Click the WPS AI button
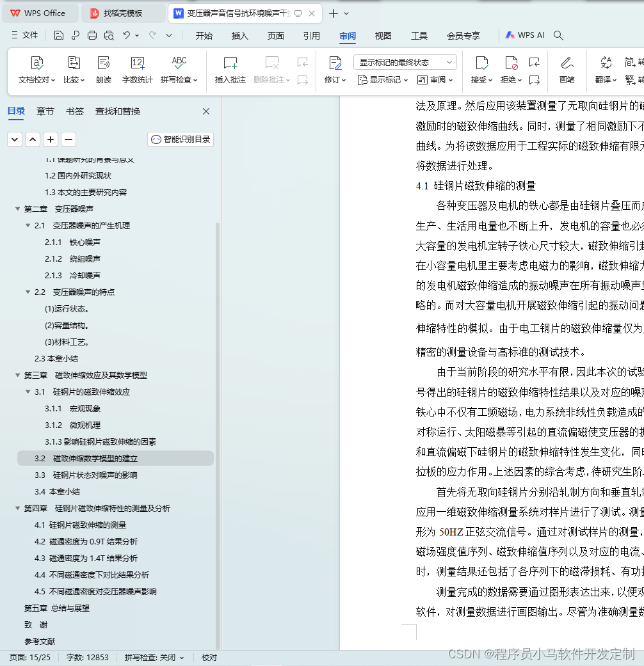Screen dimensions: 644x666 click(x=525, y=35)
